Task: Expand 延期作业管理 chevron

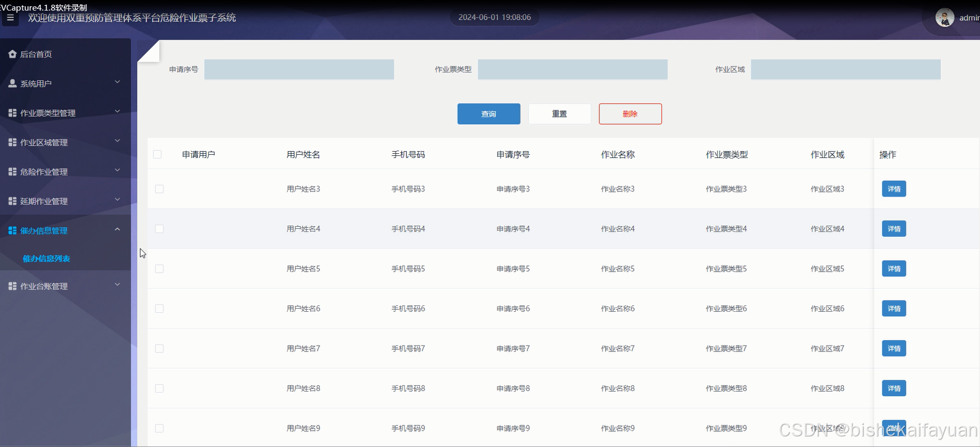Action: point(117,199)
